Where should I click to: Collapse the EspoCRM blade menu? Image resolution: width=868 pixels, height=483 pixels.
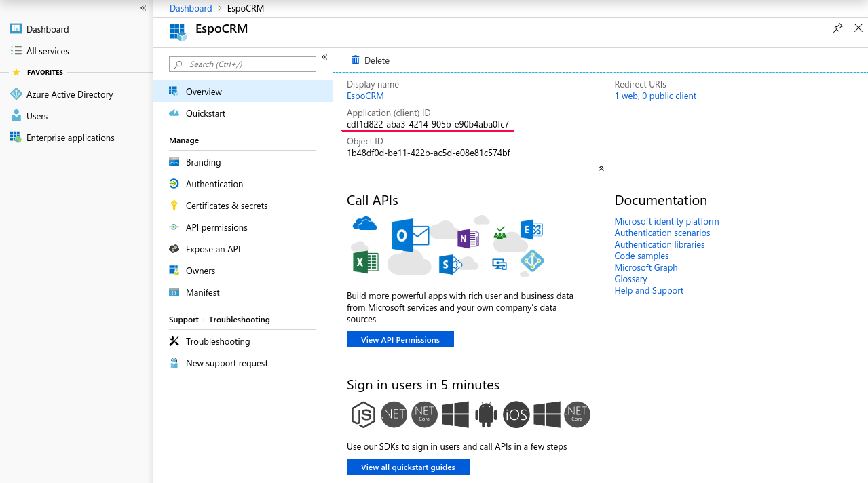(324, 57)
